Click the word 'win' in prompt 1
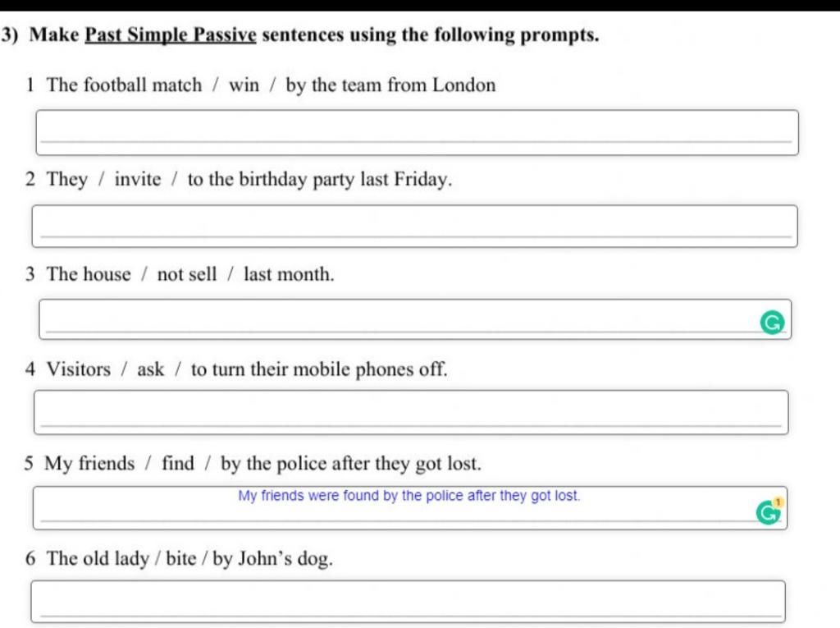 click(244, 85)
